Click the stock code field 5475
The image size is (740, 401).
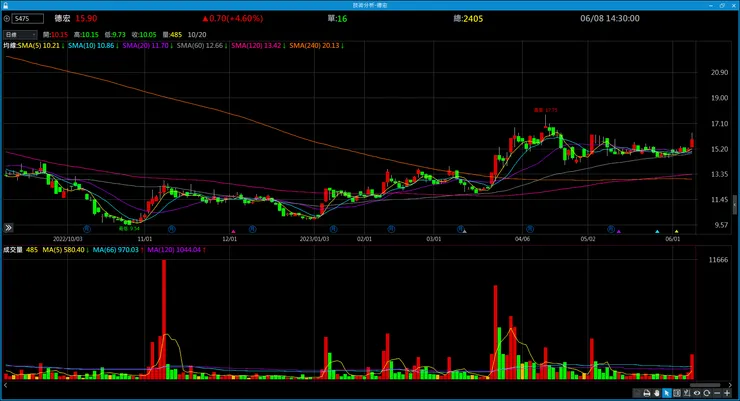coord(28,19)
